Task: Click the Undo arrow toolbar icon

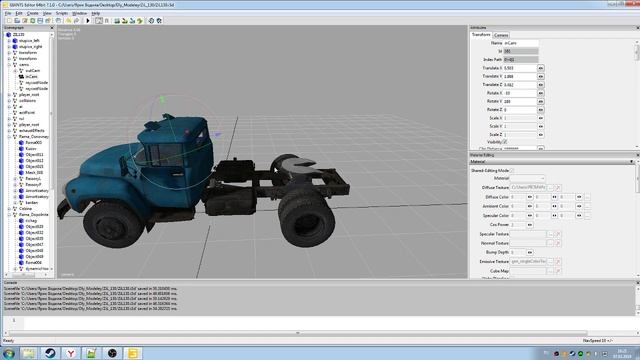Action: (x=68, y=20)
